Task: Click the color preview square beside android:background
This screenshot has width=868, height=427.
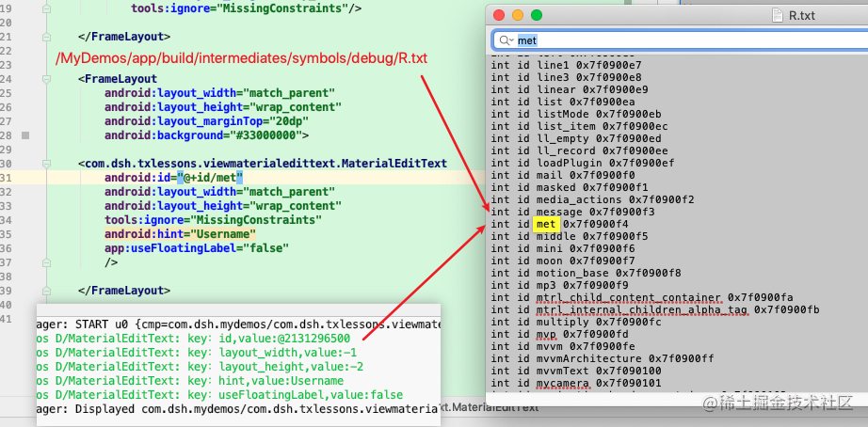Action: [x=25, y=134]
